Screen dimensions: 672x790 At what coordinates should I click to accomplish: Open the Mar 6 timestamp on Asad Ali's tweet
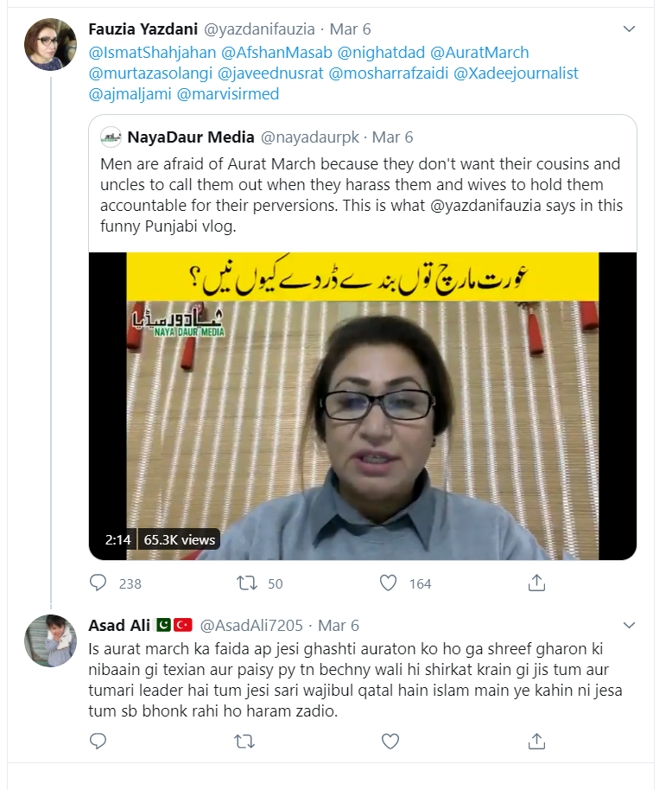[339, 625]
